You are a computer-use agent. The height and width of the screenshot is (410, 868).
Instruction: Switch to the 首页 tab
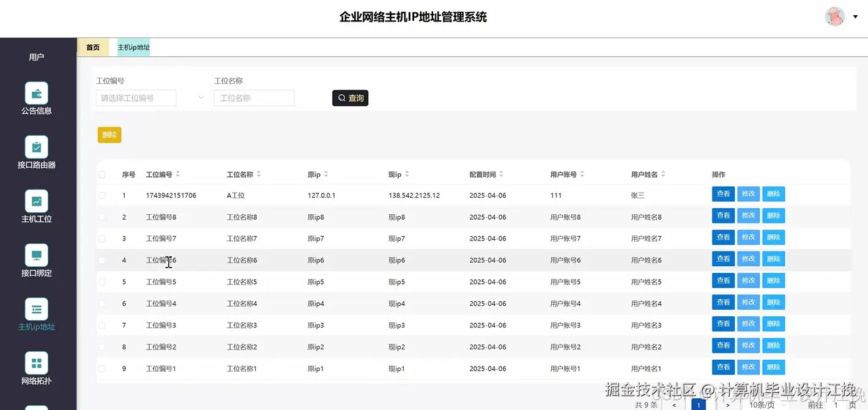(x=93, y=47)
